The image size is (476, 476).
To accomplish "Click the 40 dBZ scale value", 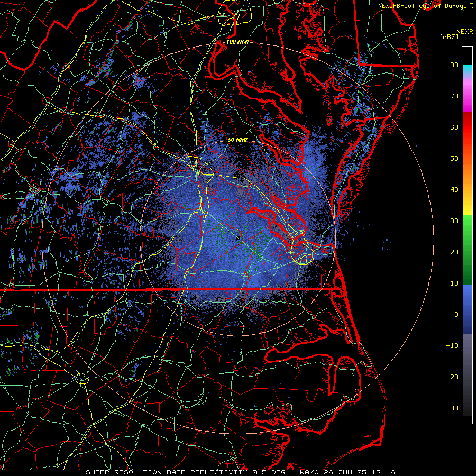I will click(x=454, y=190).
